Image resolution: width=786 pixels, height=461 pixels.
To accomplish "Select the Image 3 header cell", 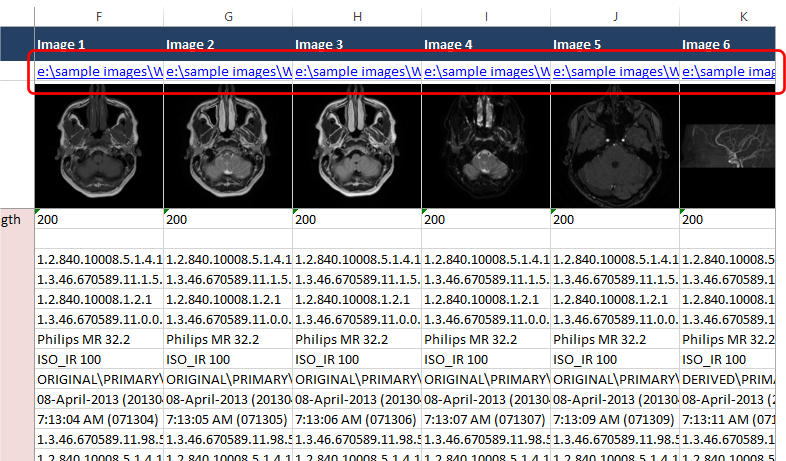I will [x=357, y=44].
